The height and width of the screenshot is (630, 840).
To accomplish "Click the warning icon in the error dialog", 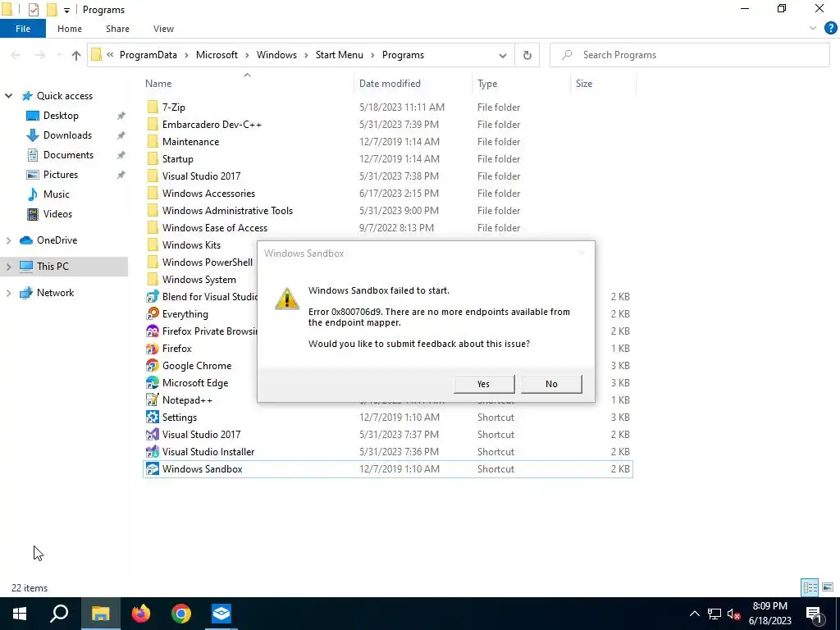I will click(x=287, y=299).
